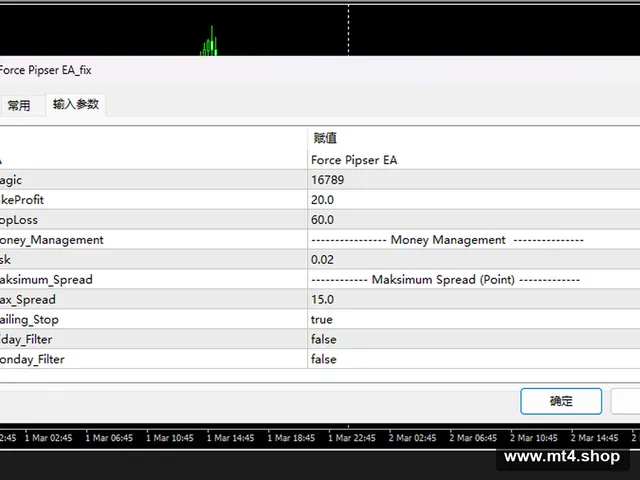Edit the Risk value 0.02
The height and width of the screenshot is (480, 640).
click(x=473, y=260)
